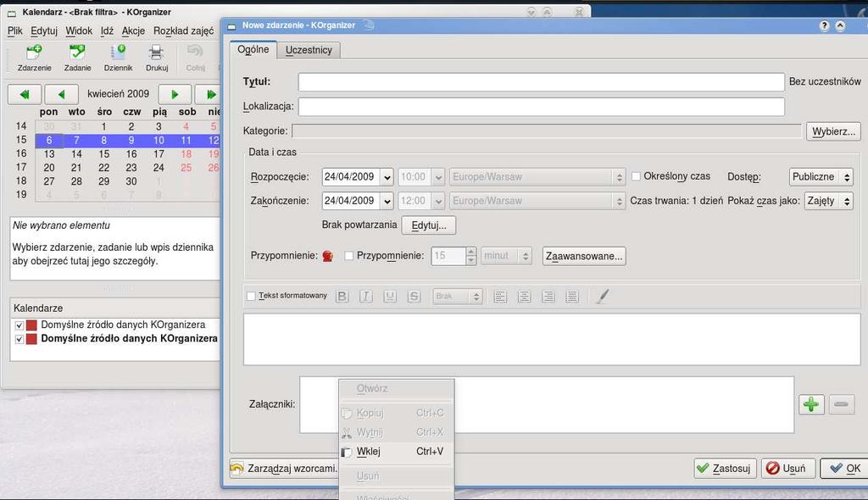Switch to the Uczestnicy tab
Screen dimensions: 868x500
coord(309,50)
